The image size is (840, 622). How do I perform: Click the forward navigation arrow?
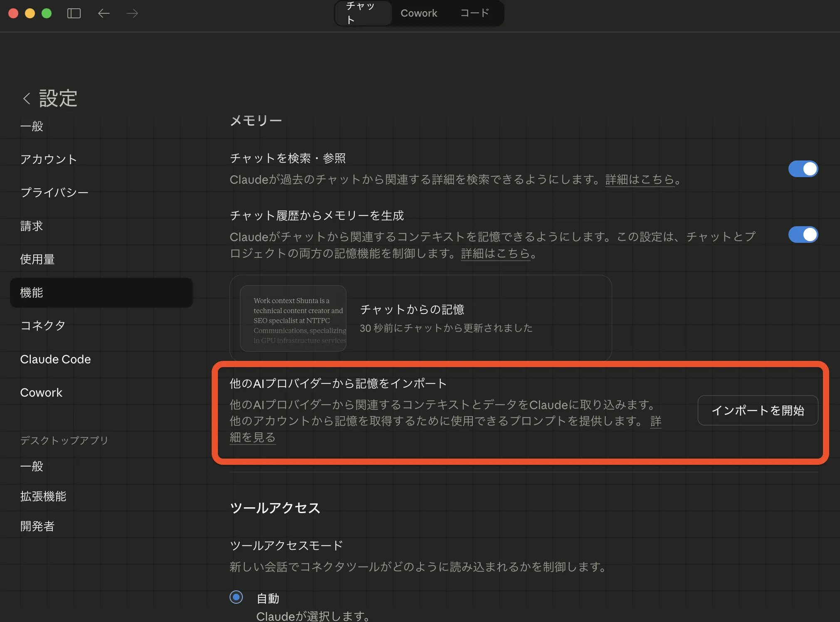(132, 13)
